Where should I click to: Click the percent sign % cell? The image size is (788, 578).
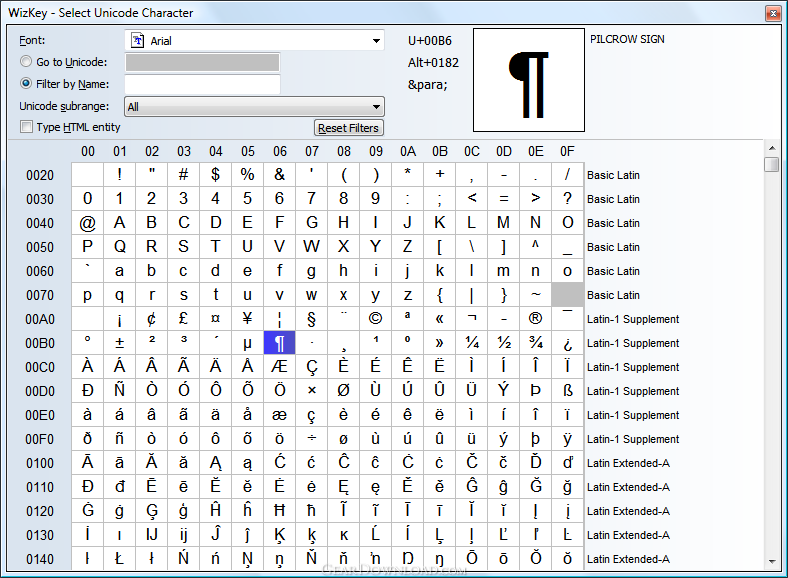coord(247,175)
